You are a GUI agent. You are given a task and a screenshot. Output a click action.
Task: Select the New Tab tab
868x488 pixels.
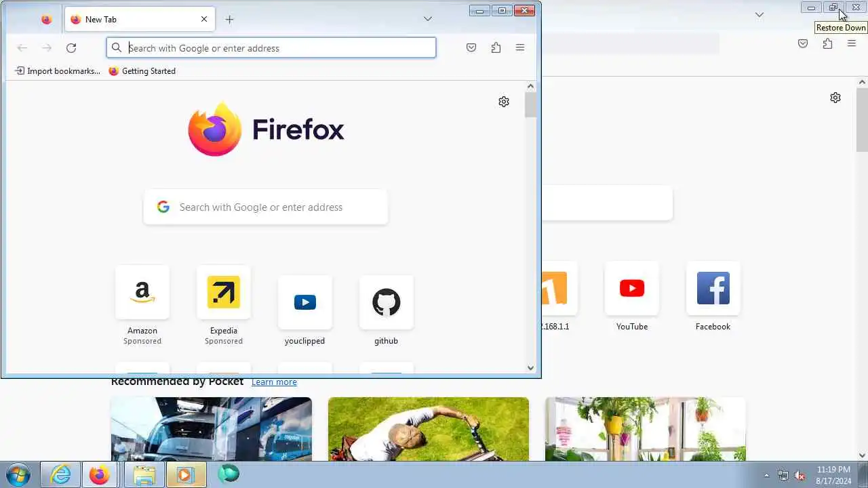[x=140, y=20]
